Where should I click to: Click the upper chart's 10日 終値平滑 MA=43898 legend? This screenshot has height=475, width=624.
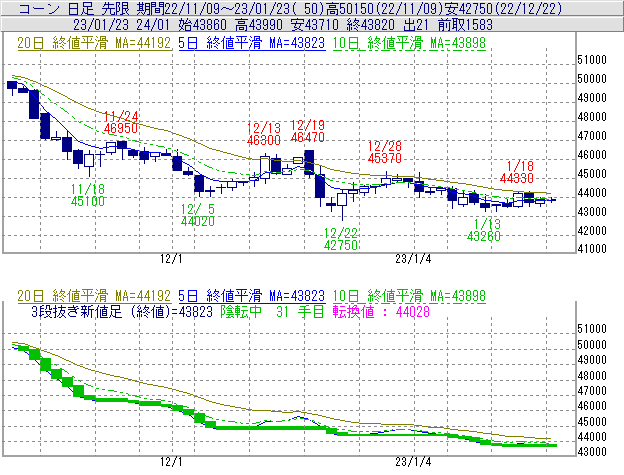[x=409, y=43]
